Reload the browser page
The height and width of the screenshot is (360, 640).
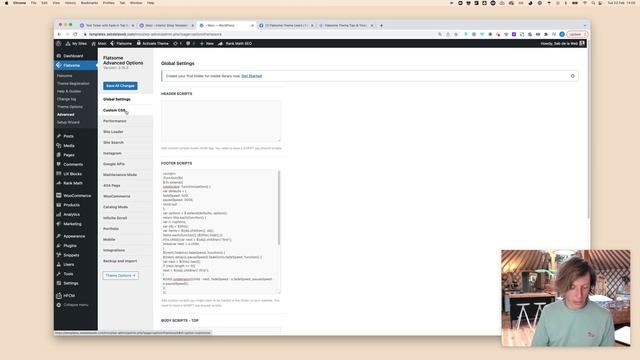pyautogui.click(x=76, y=34)
